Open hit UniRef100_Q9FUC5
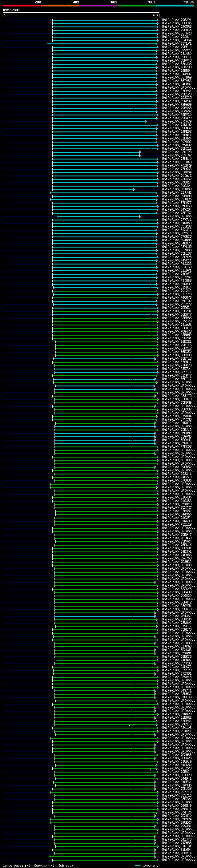 coord(176,30)
